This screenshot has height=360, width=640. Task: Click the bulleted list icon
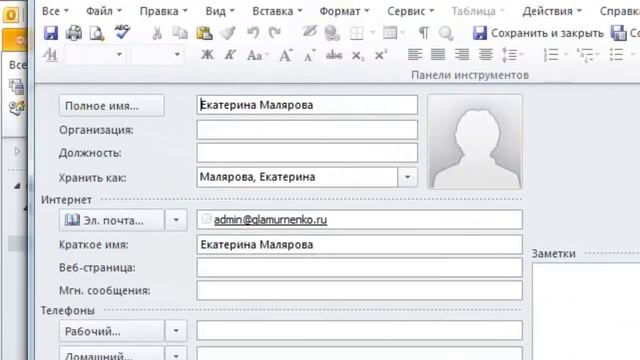(x=616, y=55)
